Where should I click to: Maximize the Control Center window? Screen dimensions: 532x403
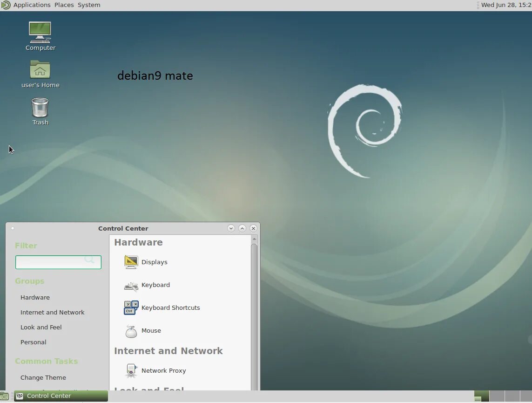point(242,228)
